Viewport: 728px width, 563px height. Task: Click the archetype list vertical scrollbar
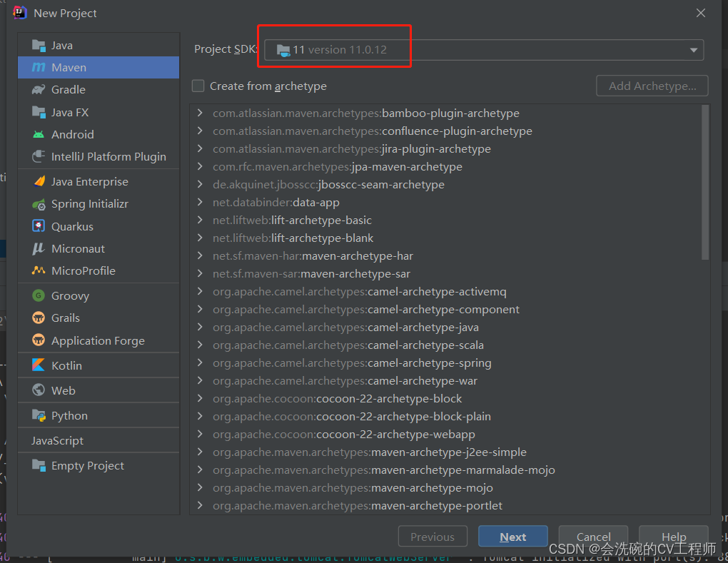click(705, 183)
